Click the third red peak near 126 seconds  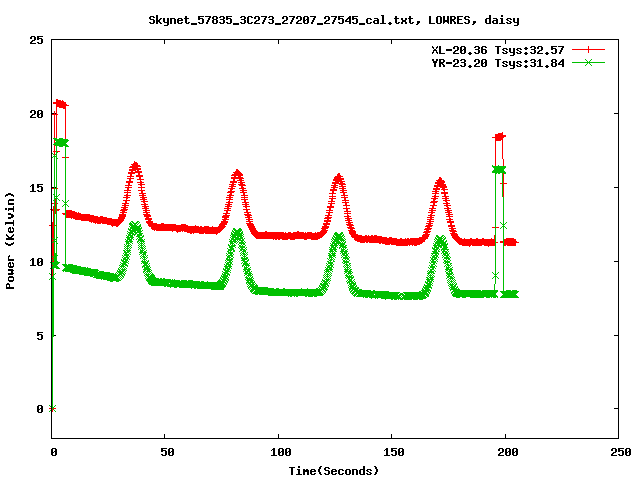(338, 178)
